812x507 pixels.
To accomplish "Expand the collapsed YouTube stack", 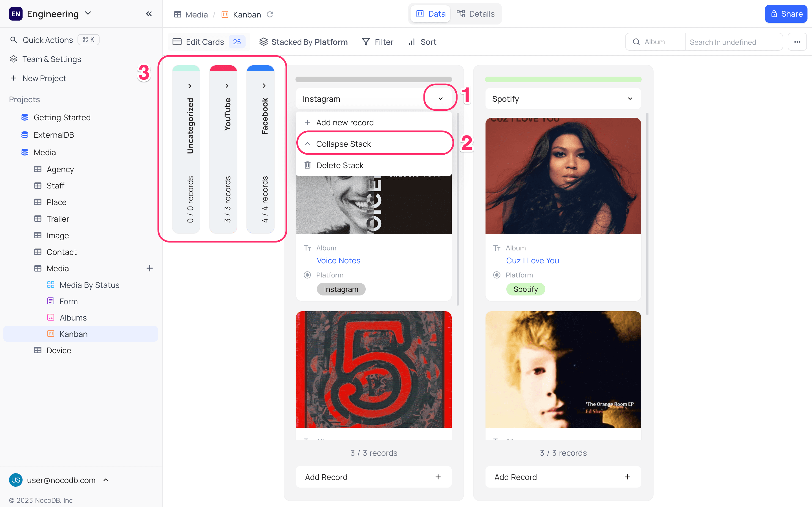I will (x=227, y=86).
